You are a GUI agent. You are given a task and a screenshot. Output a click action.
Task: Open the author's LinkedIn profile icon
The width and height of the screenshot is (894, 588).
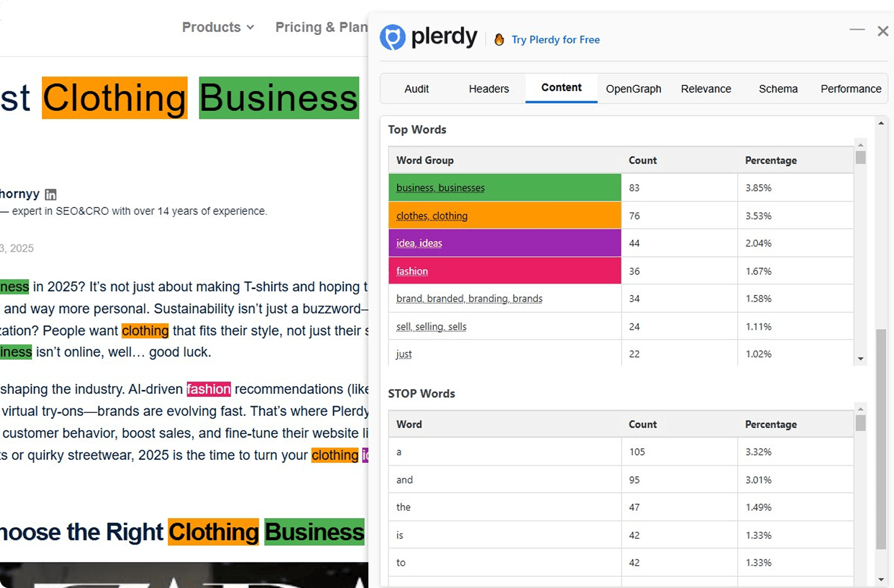pyautogui.click(x=50, y=194)
